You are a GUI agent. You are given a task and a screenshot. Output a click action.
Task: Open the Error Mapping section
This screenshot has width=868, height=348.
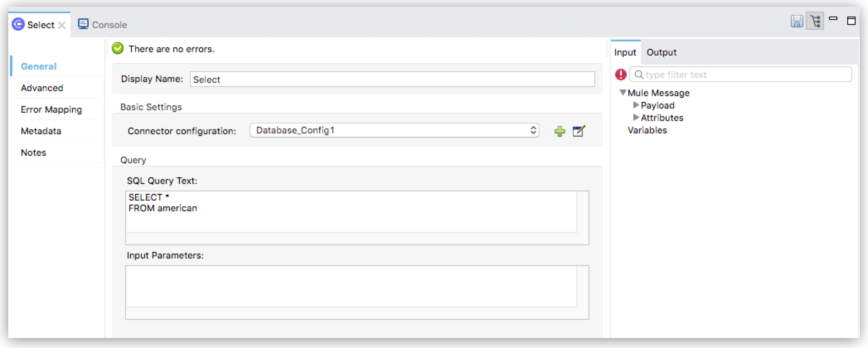51,109
